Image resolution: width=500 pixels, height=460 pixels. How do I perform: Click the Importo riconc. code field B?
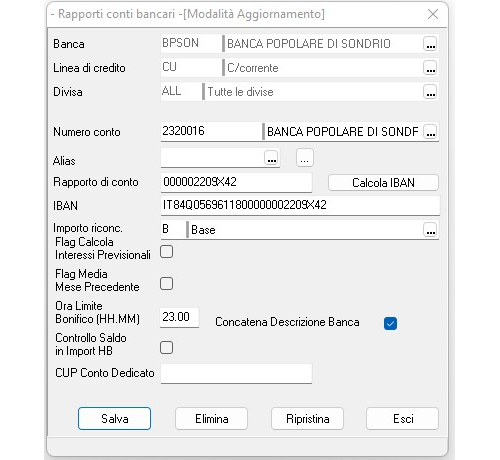point(173,229)
